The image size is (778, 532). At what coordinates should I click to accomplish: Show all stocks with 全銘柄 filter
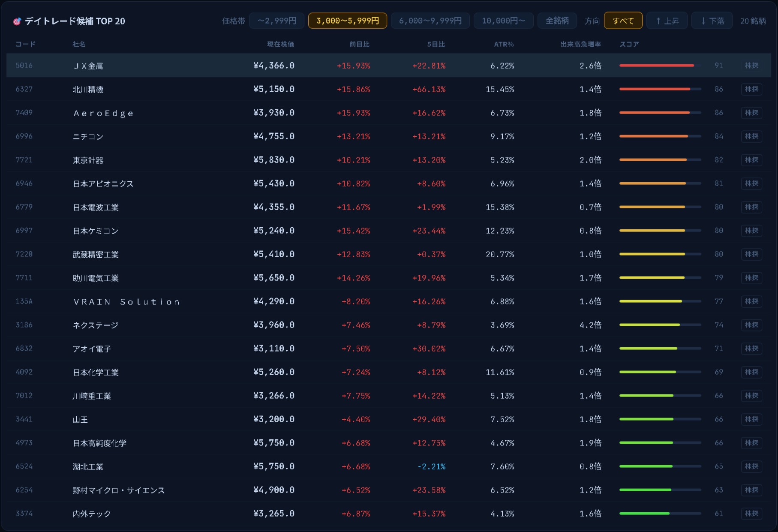click(x=557, y=21)
